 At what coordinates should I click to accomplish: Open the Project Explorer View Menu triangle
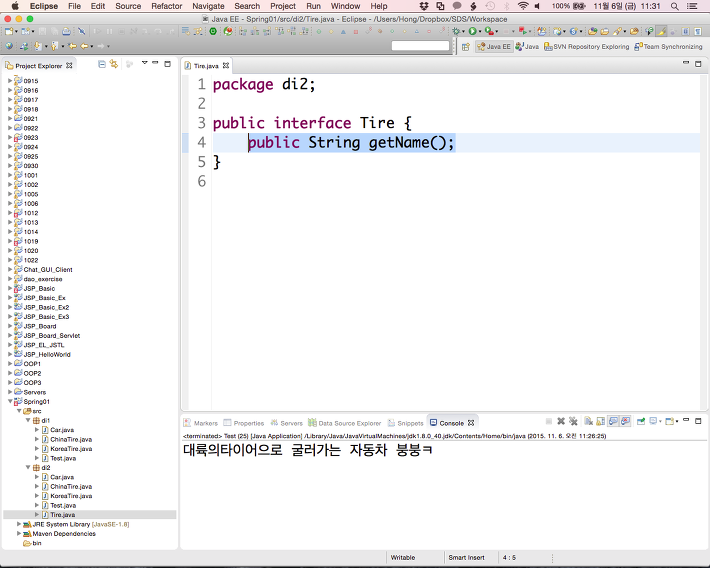pos(144,63)
